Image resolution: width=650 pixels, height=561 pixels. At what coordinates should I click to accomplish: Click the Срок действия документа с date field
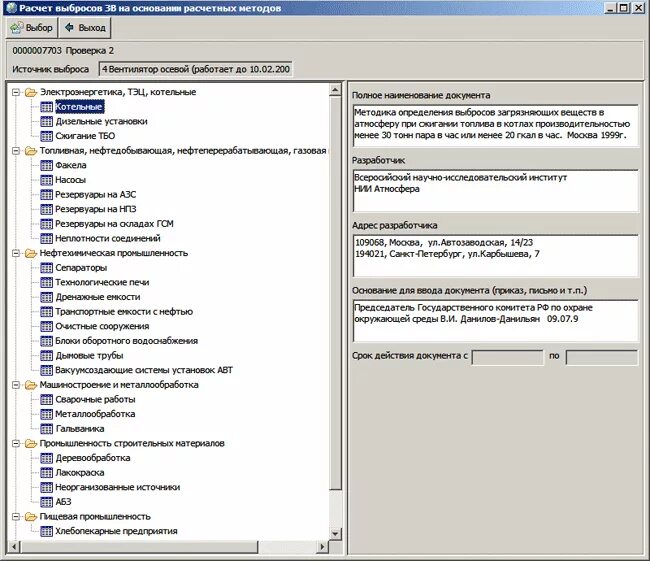[x=507, y=357]
